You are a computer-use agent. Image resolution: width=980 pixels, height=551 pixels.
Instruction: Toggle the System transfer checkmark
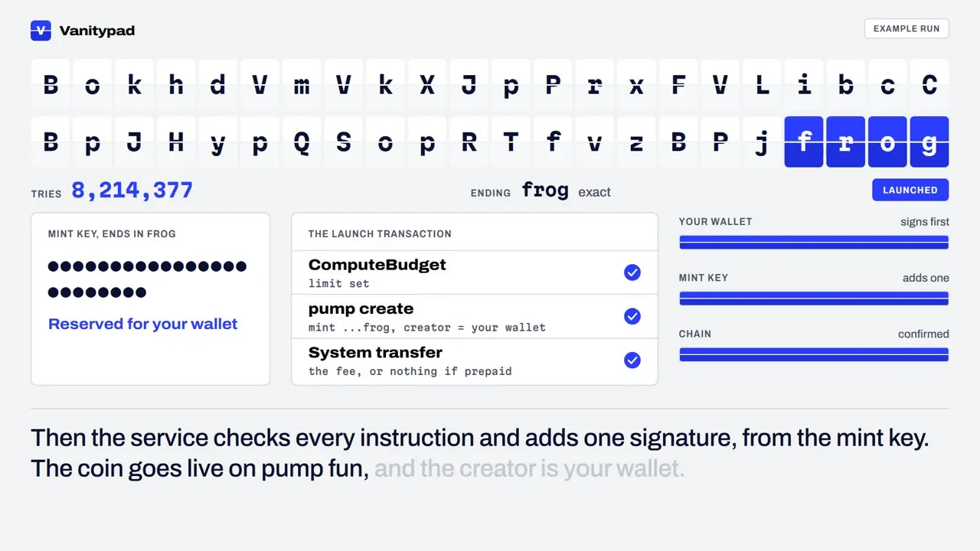(632, 360)
